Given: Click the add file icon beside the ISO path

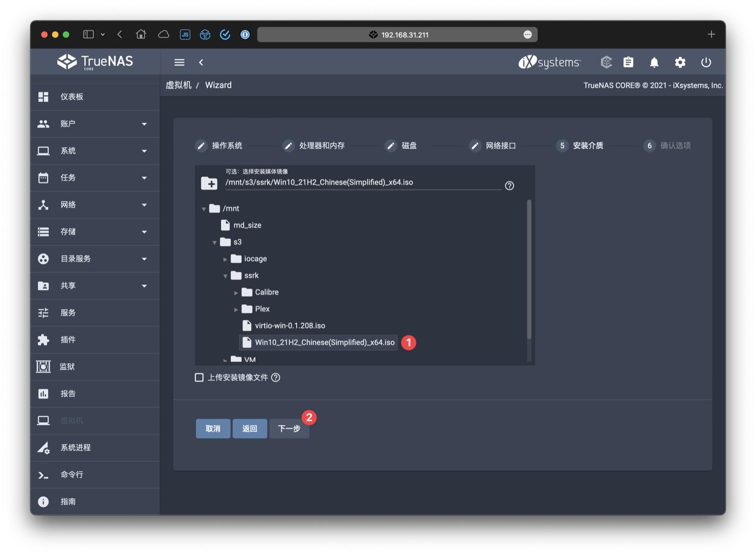Looking at the screenshot, I should pyautogui.click(x=209, y=183).
